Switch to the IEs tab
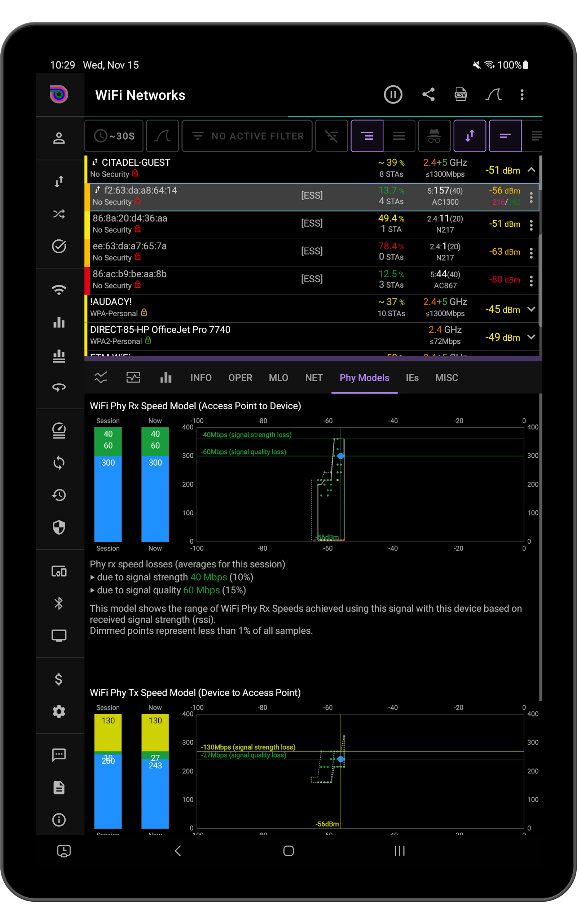Image resolution: width=577 pixels, height=924 pixels. click(x=412, y=378)
